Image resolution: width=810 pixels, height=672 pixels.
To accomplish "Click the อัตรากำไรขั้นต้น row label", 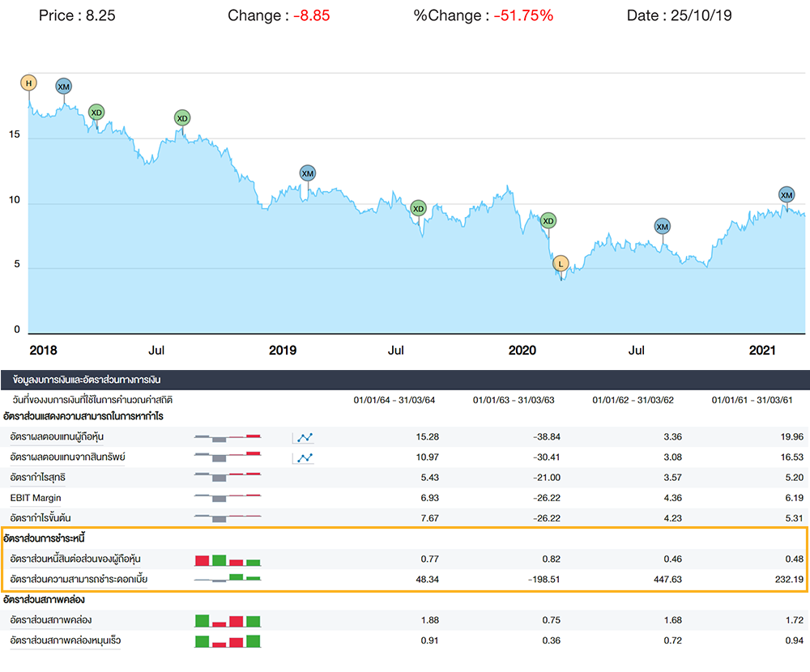I will click(40, 517).
